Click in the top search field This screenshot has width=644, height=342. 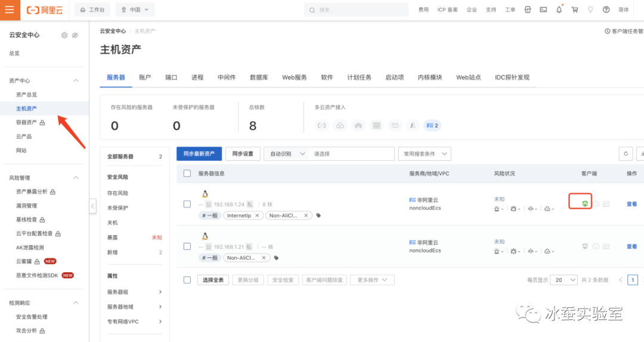(356, 10)
